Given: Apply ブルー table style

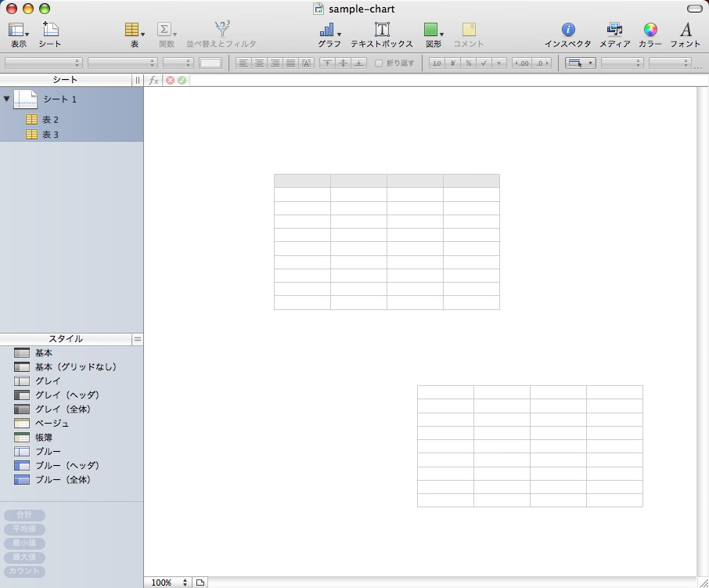Looking at the screenshot, I should [x=71, y=452].
